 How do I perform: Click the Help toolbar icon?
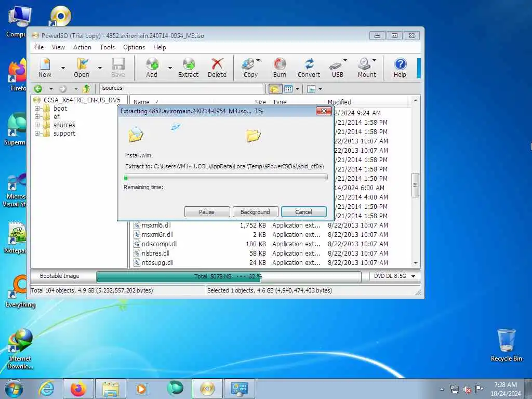[400, 68]
